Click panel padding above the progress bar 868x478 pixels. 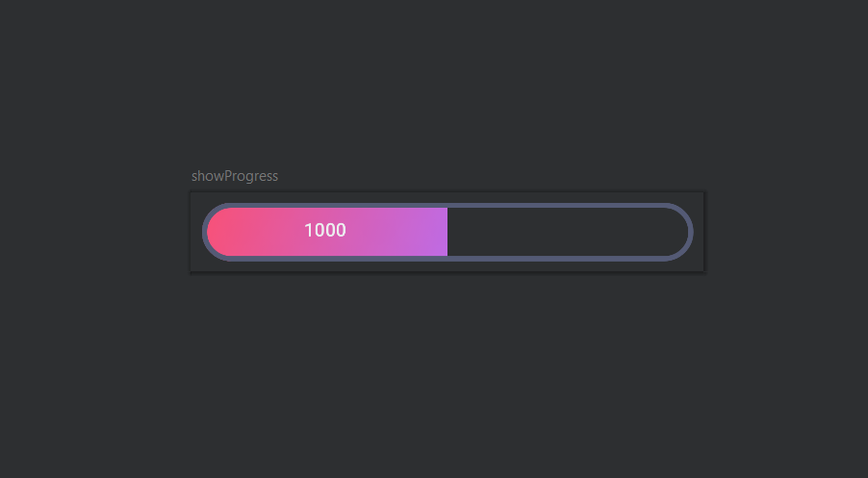tap(447, 198)
